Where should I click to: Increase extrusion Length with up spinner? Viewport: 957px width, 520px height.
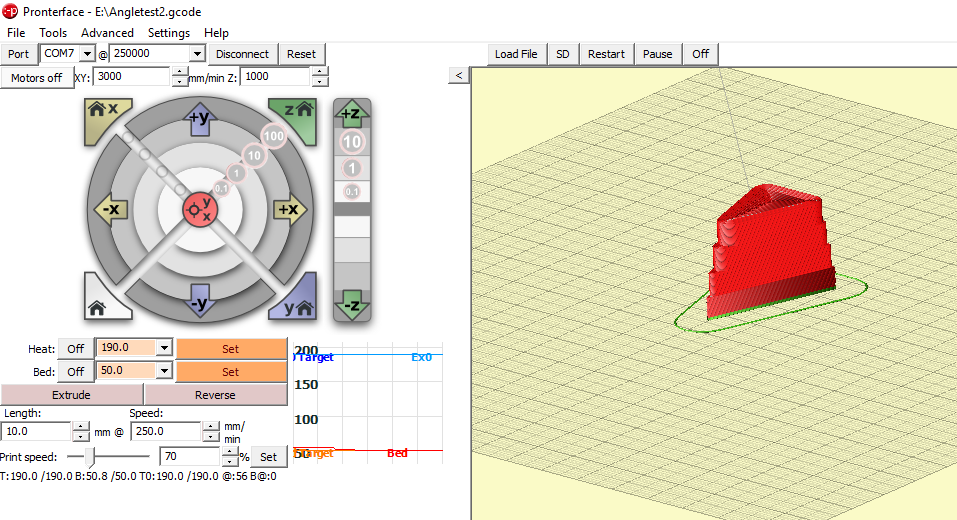pyautogui.click(x=81, y=427)
